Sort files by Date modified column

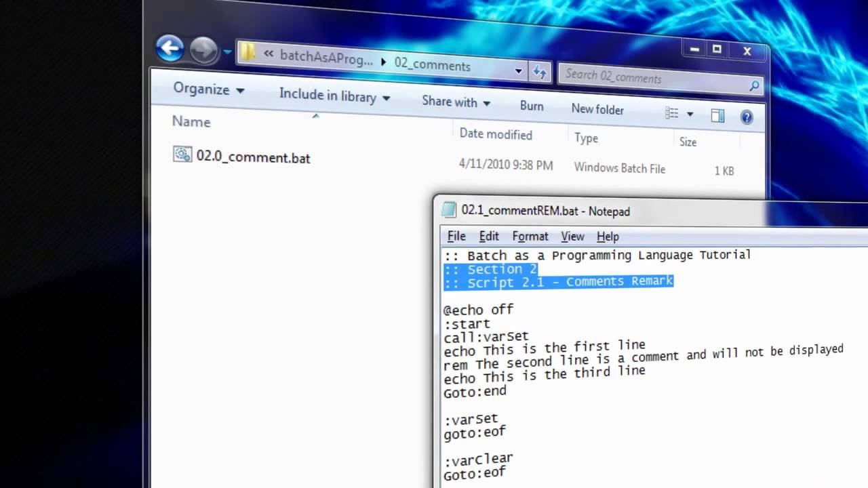pos(496,134)
